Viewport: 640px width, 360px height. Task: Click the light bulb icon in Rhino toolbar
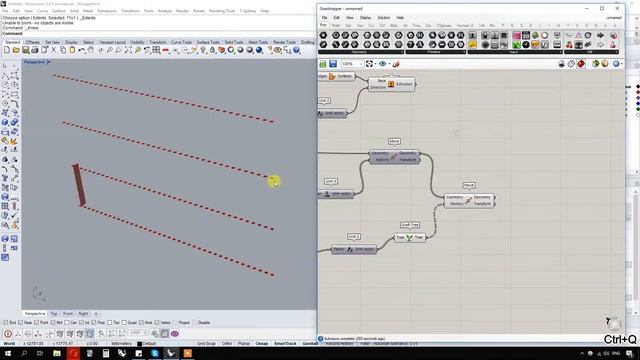[203, 50]
